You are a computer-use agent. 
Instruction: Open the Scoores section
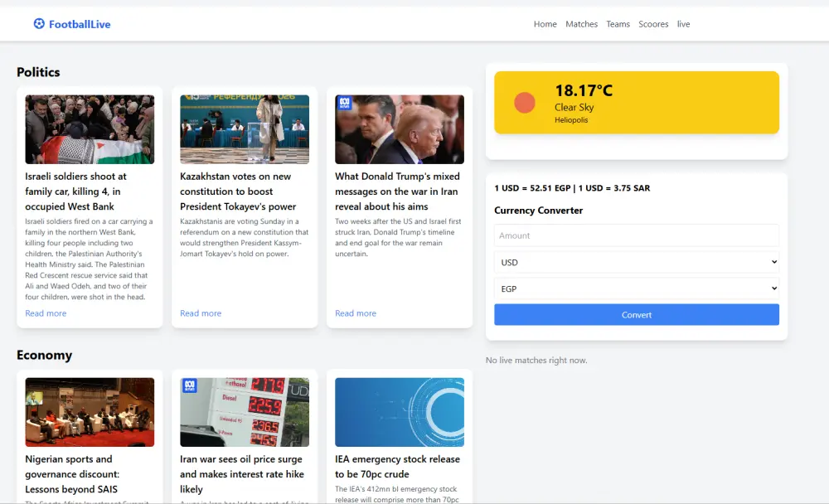click(653, 24)
